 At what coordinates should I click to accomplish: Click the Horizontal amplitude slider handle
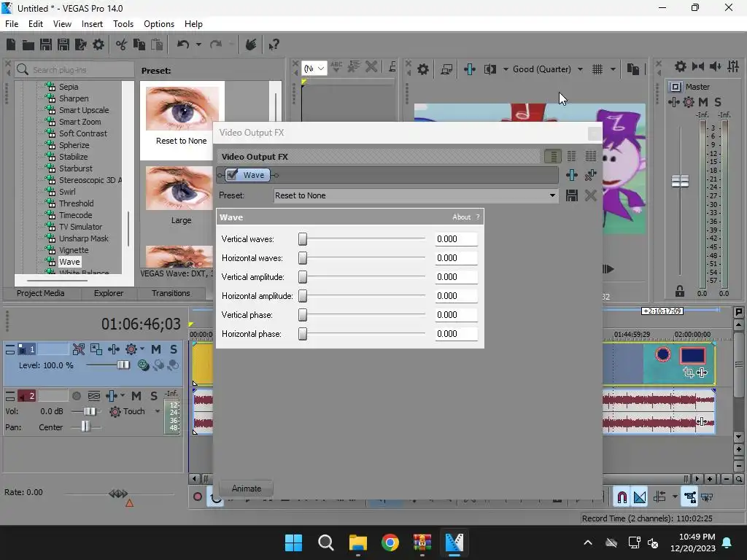coord(303,296)
